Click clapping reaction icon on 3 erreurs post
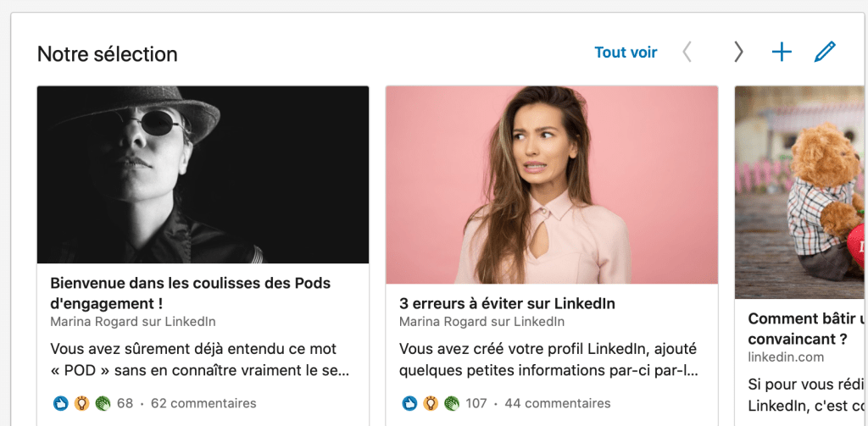The width and height of the screenshot is (868, 426). [x=452, y=403]
